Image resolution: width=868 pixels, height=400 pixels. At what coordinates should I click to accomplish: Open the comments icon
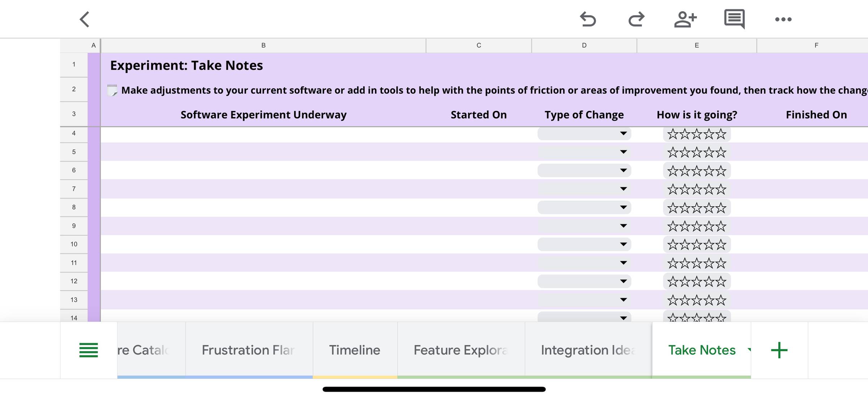click(734, 20)
